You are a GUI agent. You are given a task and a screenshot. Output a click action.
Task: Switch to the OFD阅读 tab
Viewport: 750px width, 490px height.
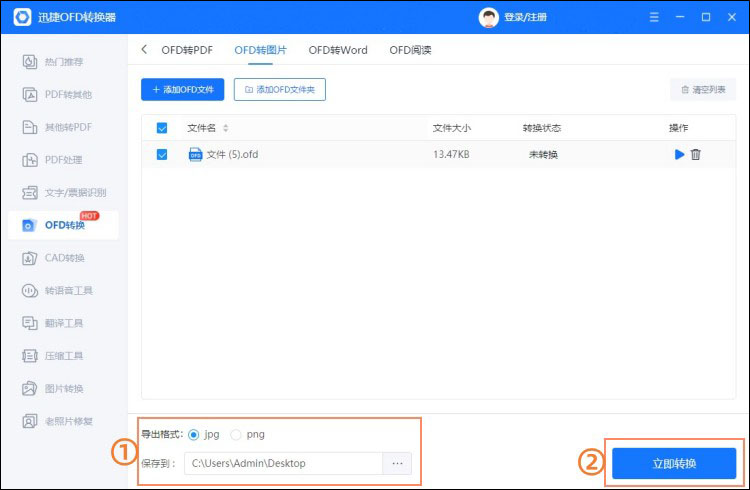410,50
